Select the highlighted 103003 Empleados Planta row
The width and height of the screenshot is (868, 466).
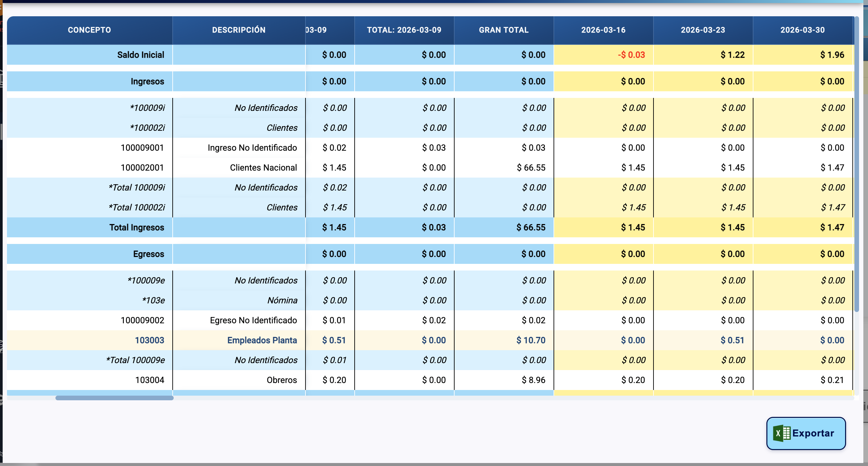click(149, 340)
